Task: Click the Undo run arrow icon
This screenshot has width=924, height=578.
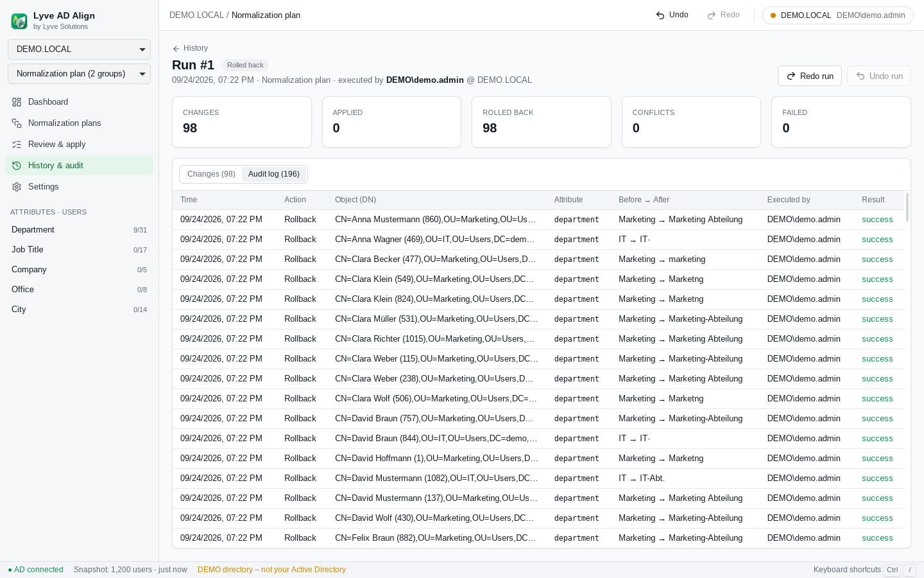Action: pos(860,76)
